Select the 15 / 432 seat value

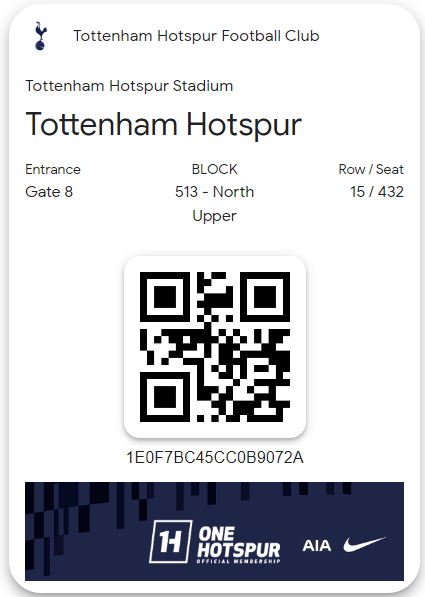click(x=377, y=192)
